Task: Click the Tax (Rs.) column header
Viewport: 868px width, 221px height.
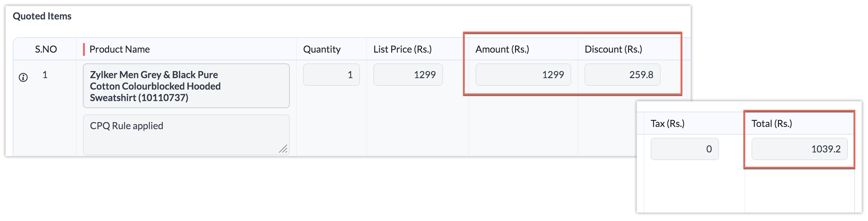Action: tap(668, 124)
